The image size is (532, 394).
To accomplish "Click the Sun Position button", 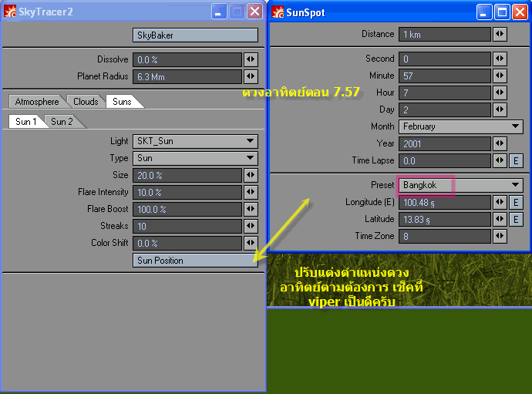I will (195, 261).
